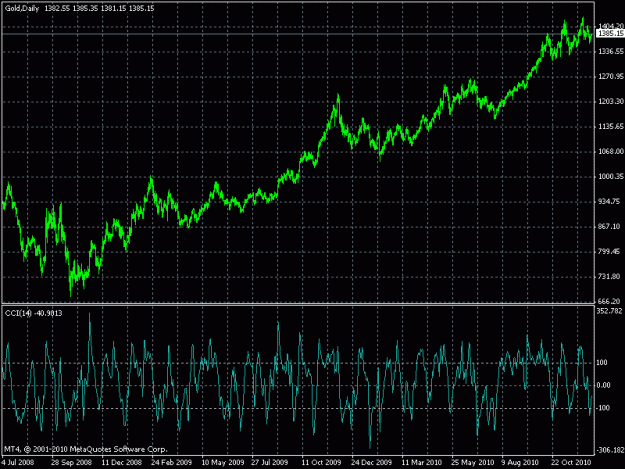The width and height of the screenshot is (625, 469).
Task: Click the 10 May 2009 date label
Action: (x=222, y=463)
